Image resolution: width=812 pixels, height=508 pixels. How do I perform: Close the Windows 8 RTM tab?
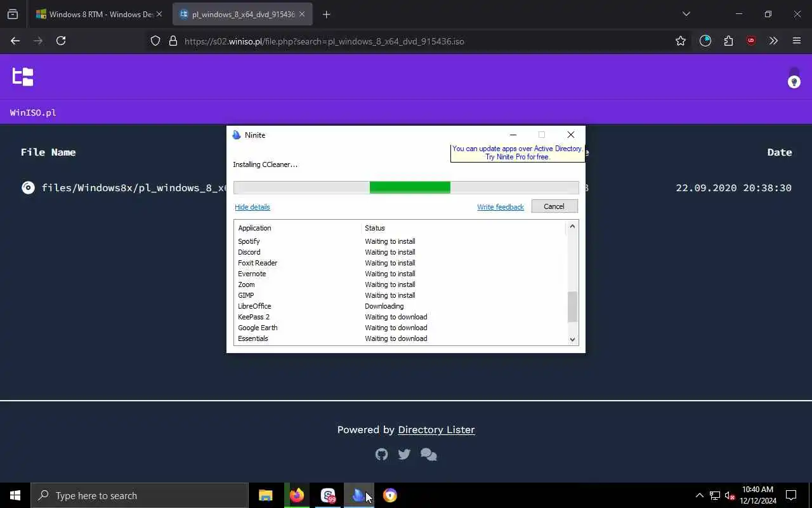click(159, 14)
